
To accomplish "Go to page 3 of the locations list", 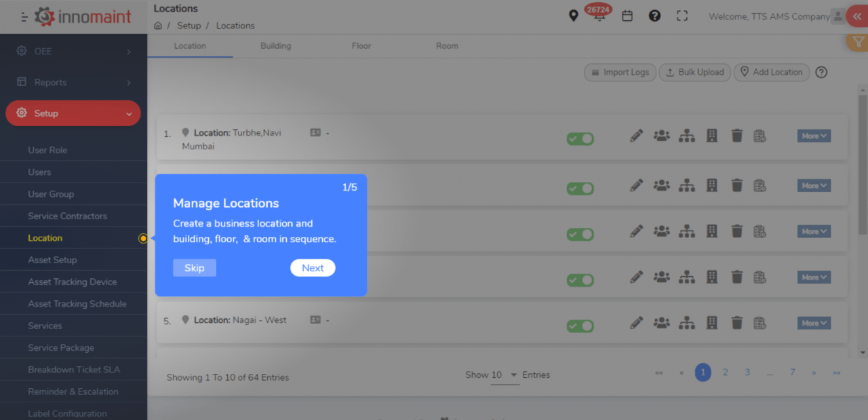I will point(747,372).
